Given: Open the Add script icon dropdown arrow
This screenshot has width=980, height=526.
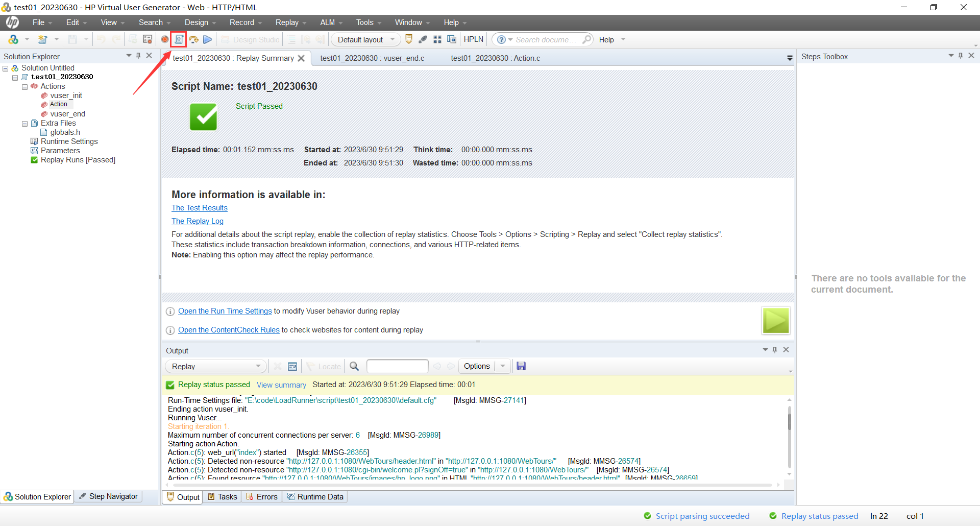Looking at the screenshot, I should coord(57,39).
